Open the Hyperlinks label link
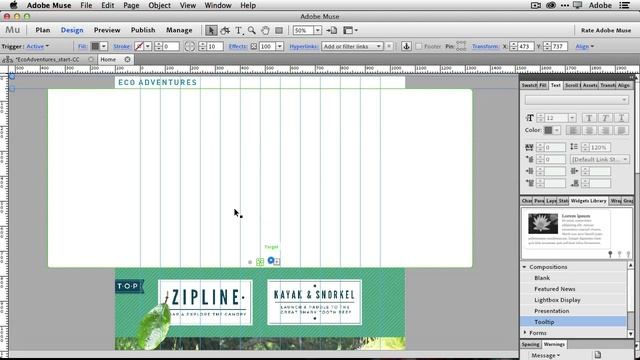The width and height of the screenshot is (640, 360). coord(303,47)
